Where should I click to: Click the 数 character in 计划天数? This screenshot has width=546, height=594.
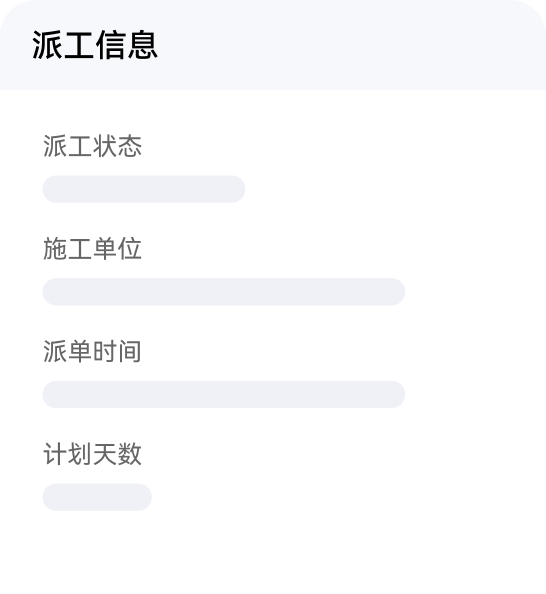[130, 454]
